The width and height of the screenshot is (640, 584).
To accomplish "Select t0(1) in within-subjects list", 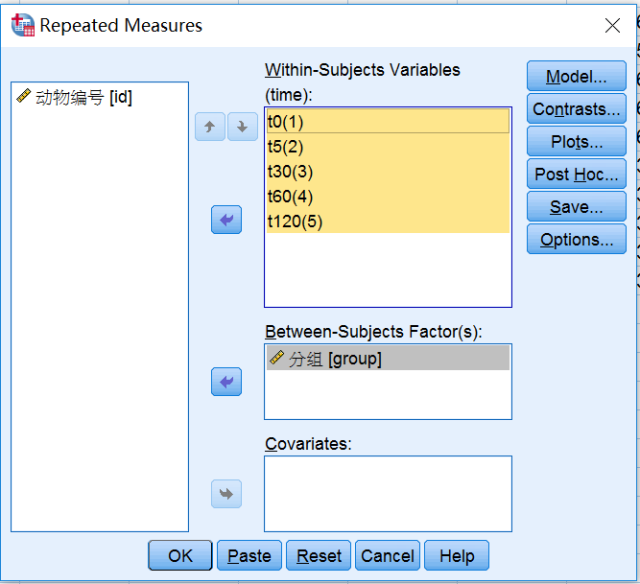I will click(x=388, y=121).
